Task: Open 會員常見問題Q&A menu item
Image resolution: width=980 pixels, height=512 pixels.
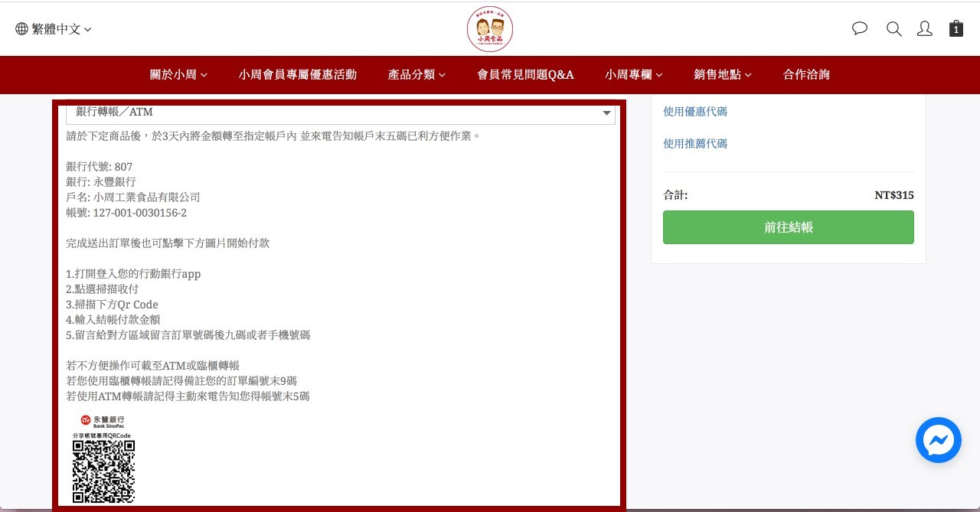Action: pos(526,74)
